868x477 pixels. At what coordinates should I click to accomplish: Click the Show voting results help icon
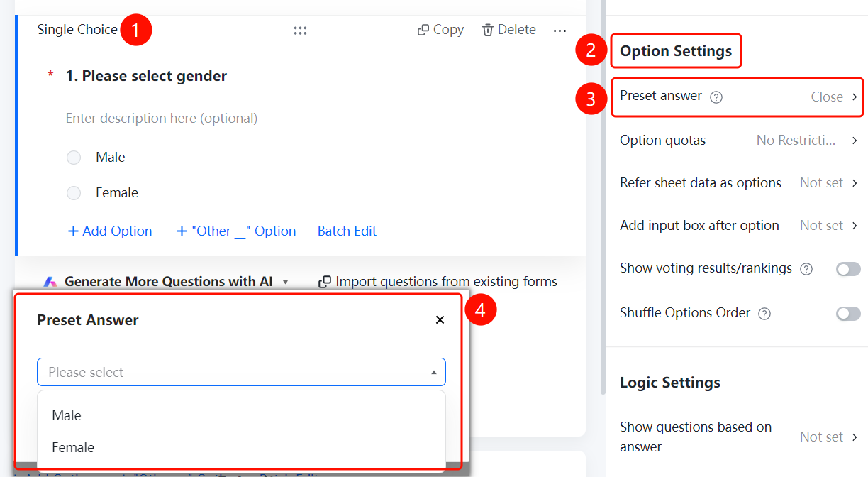pos(806,269)
